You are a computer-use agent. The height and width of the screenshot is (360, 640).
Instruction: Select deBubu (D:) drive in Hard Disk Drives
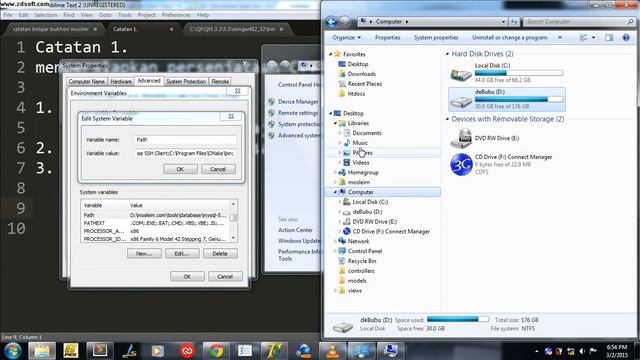point(507,99)
